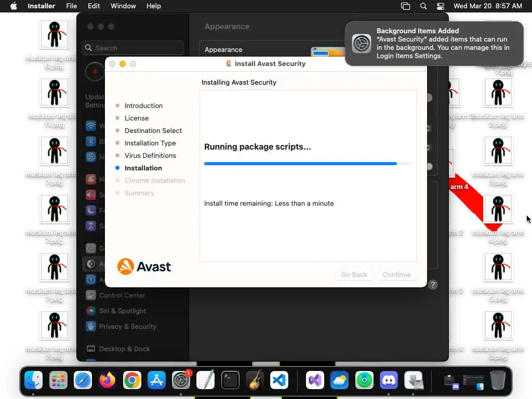
Task: Launch Firefox from the Dock
Action: pos(107,380)
